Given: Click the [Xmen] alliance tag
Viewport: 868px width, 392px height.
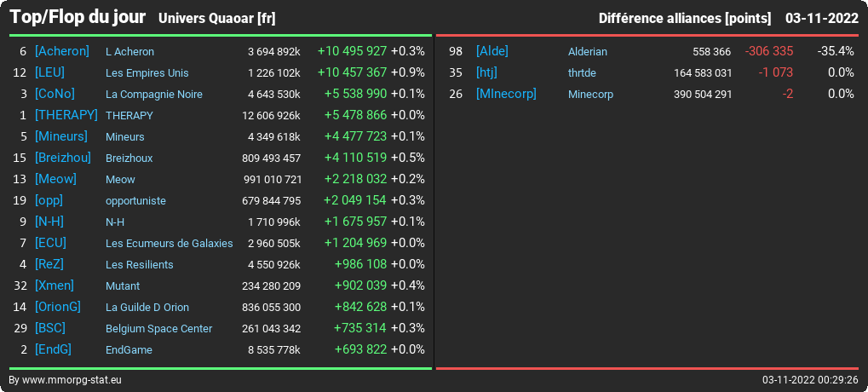Looking at the screenshot, I should point(55,285).
